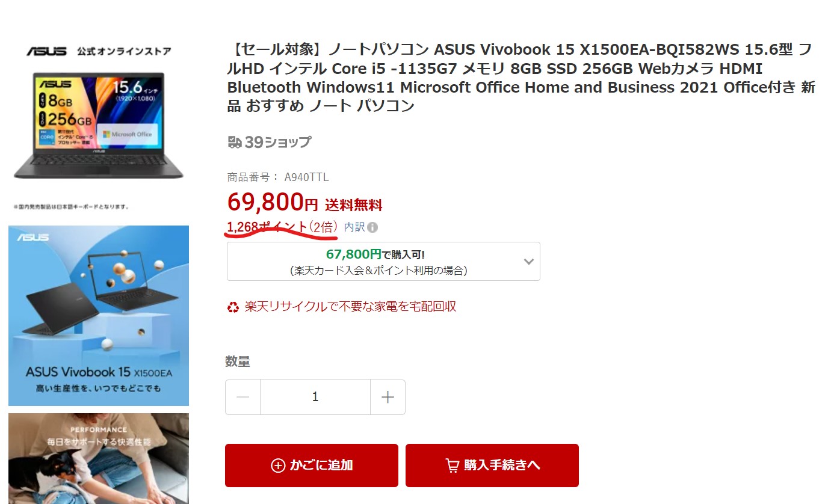Open the 内訳 points breakdown link
831x504 pixels.
354,227
